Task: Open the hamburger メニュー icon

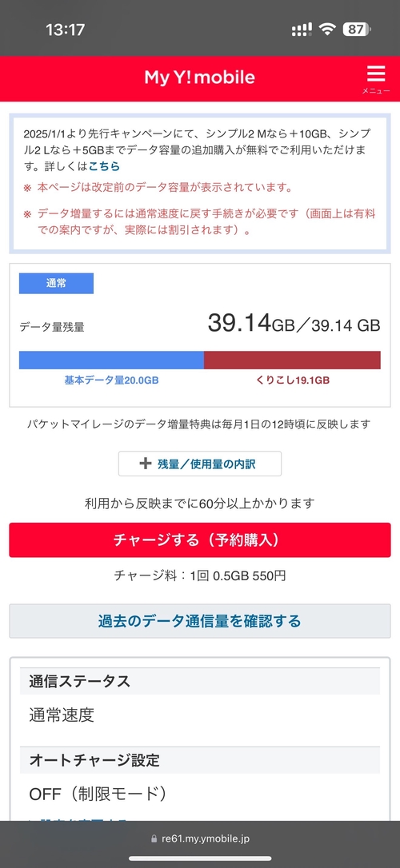Action: tap(376, 79)
